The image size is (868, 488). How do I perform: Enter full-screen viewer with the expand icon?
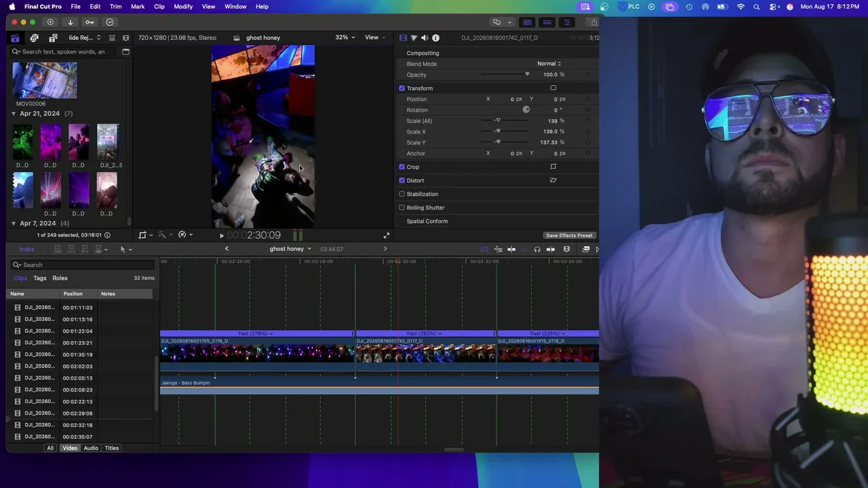[387, 235]
